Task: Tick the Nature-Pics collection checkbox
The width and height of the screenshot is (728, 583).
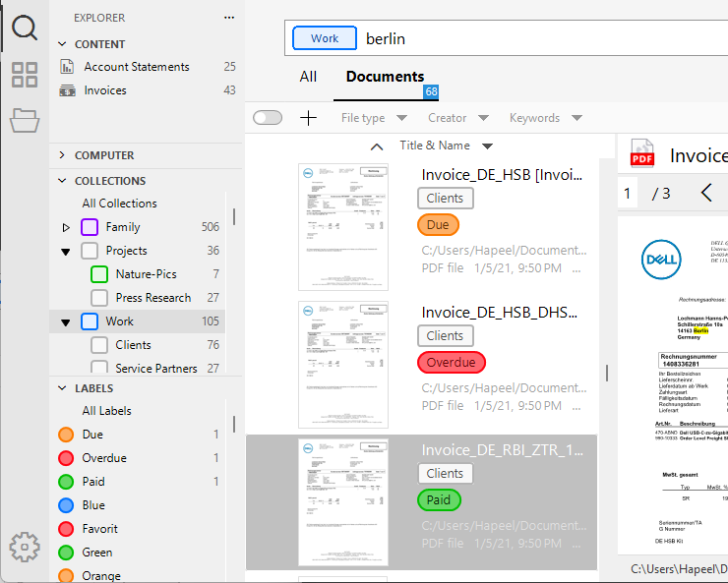Action: click(99, 274)
